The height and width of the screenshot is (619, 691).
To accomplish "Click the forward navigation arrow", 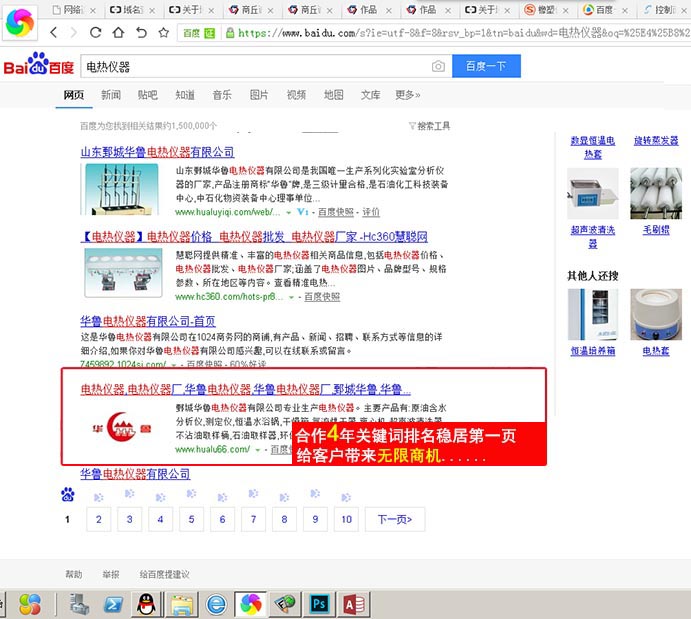I will point(74,32).
